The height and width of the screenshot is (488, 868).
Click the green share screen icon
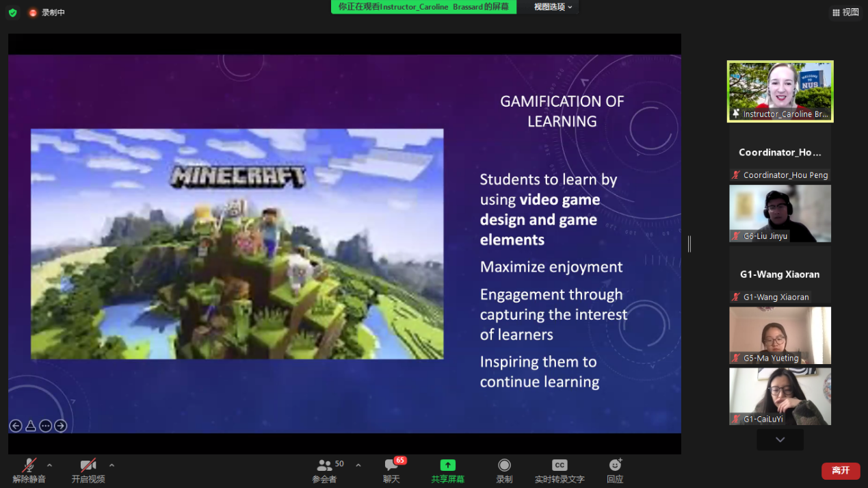(x=447, y=465)
